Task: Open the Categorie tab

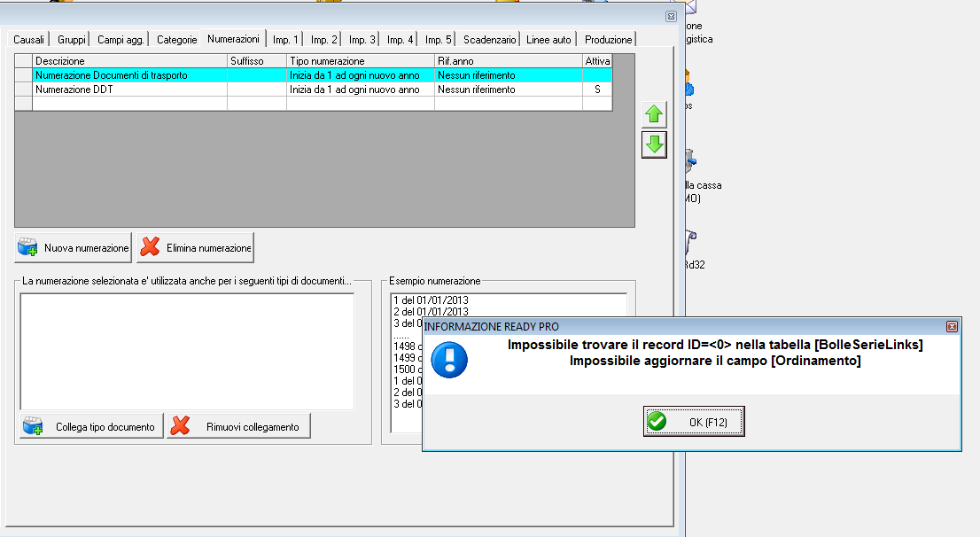Action: click(x=177, y=39)
